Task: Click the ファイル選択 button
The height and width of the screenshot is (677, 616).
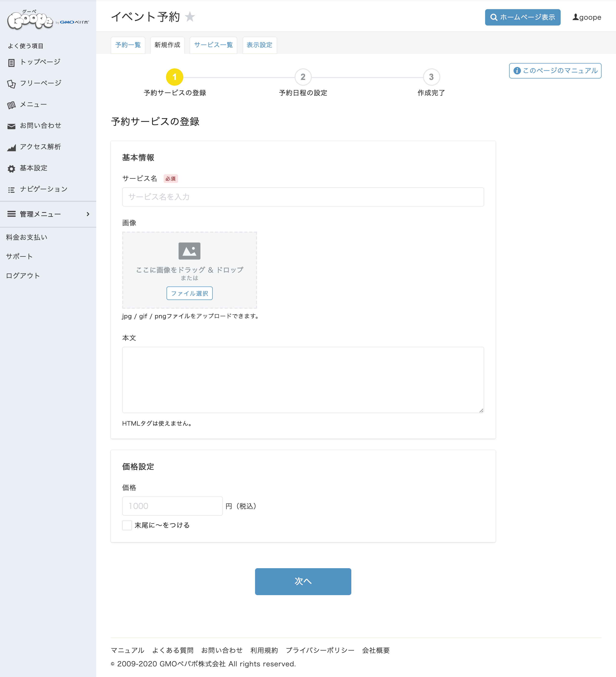Action: (x=189, y=293)
